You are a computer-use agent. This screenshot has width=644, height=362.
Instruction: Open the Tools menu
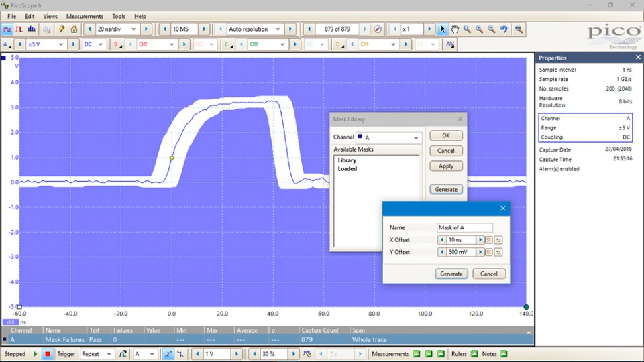(119, 16)
